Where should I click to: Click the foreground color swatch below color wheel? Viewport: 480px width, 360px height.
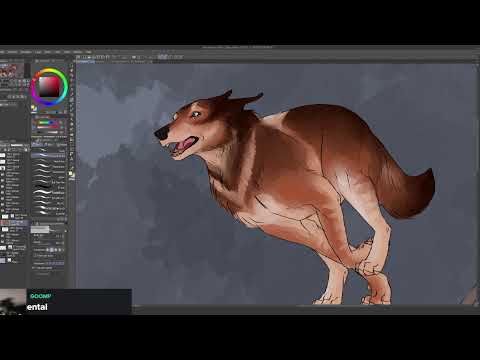(x=33, y=108)
